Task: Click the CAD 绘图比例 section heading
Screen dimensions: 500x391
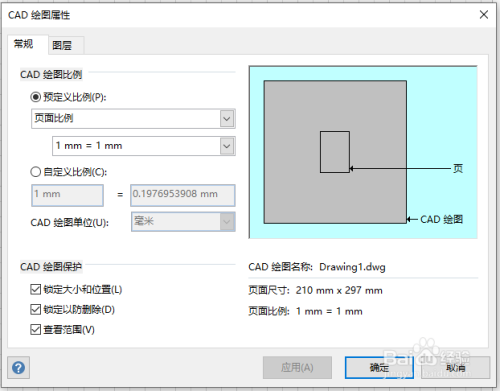Action: (x=51, y=74)
